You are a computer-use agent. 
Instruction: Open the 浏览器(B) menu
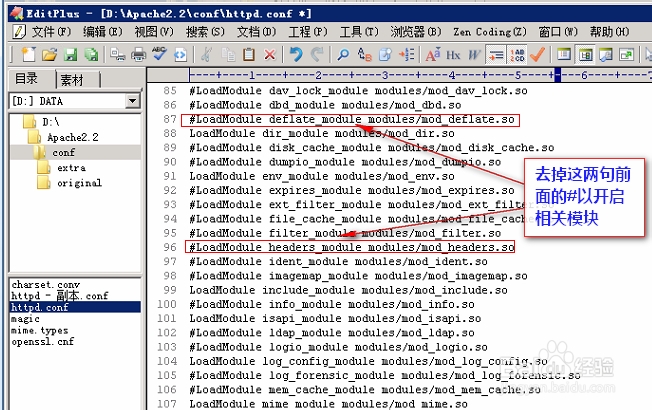tap(416, 32)
